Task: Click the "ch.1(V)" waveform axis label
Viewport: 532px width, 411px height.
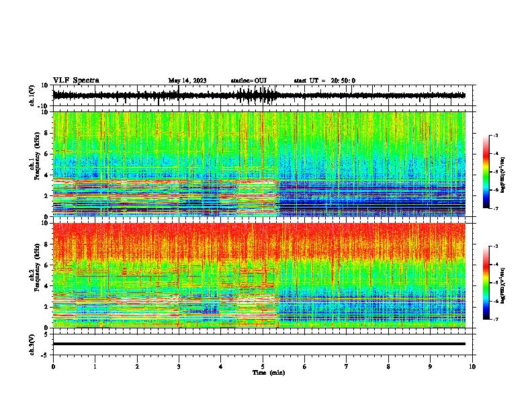Action: [32, 95]
